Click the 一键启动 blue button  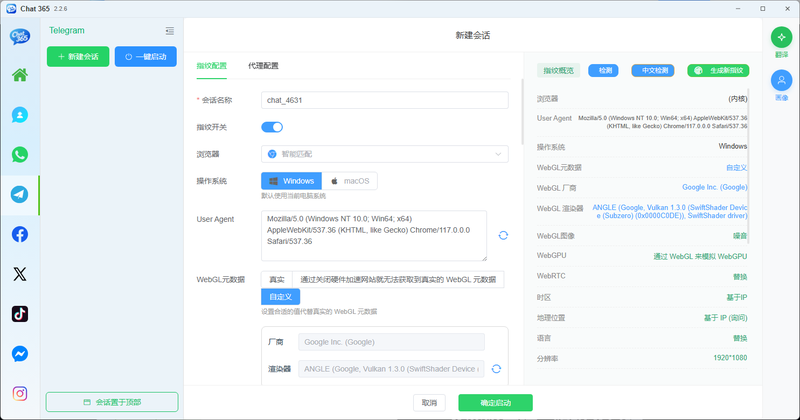146,57
